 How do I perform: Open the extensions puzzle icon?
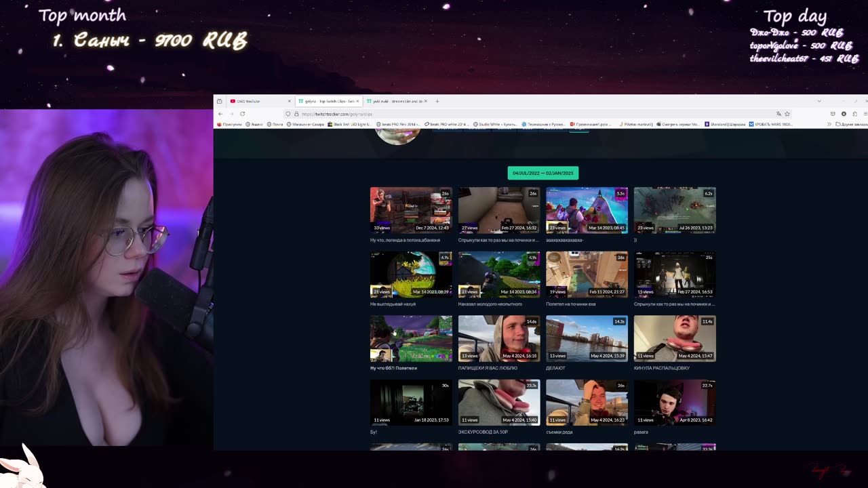coord(855,114)
